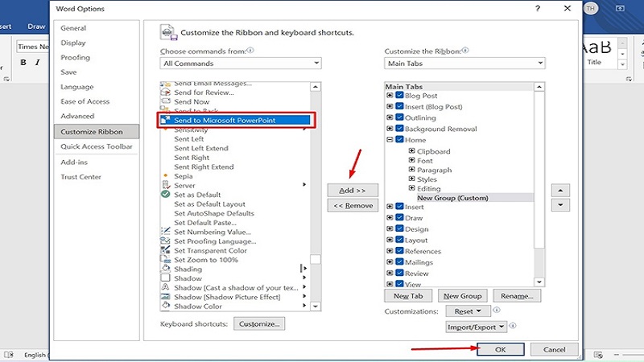
Task: Switch to Quick Access Toolbar category
Action: (x=97, y=146)
